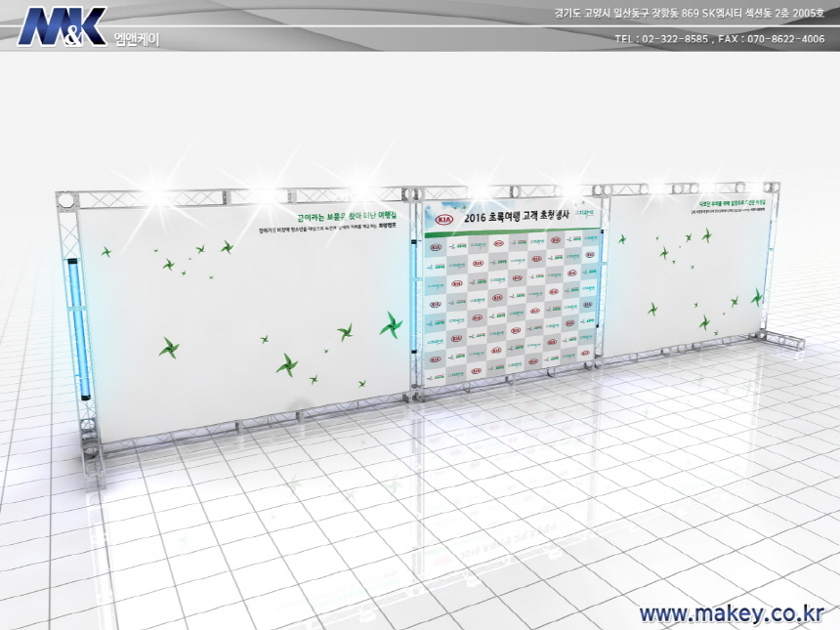Click the address line ending in 2005호
Viewport: 840px width, 630px height.
pyautogui.click(x=689, y=14)
